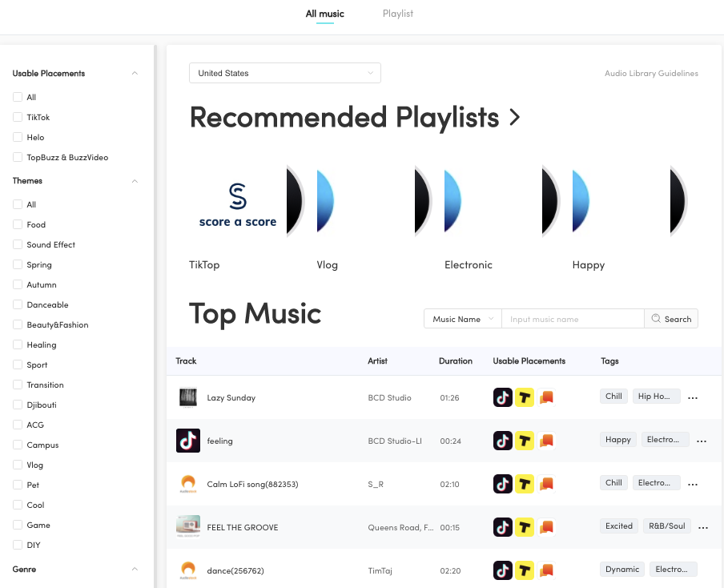Open the United States country dropdown

tap(285, 73)
